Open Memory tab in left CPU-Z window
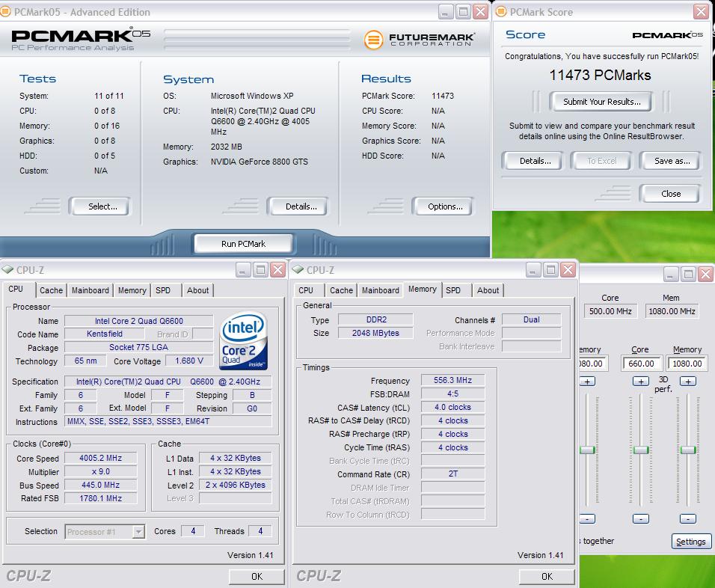This screenshot has height=588, width=715. coord(132,290)
